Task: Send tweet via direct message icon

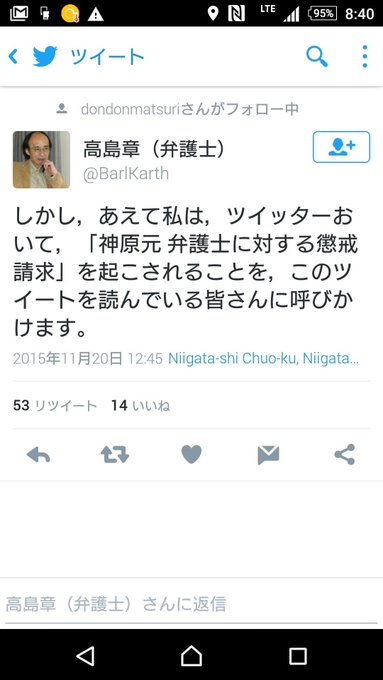Action: pyautogui.click(x=268, y=455)
